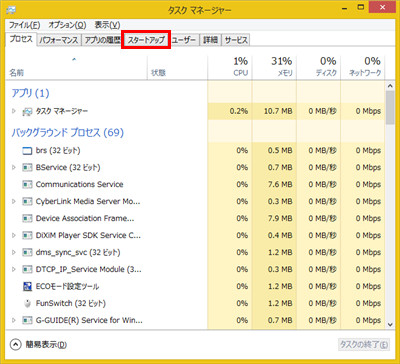
Task: Maximize the Task Manager window
Action: 361,7
